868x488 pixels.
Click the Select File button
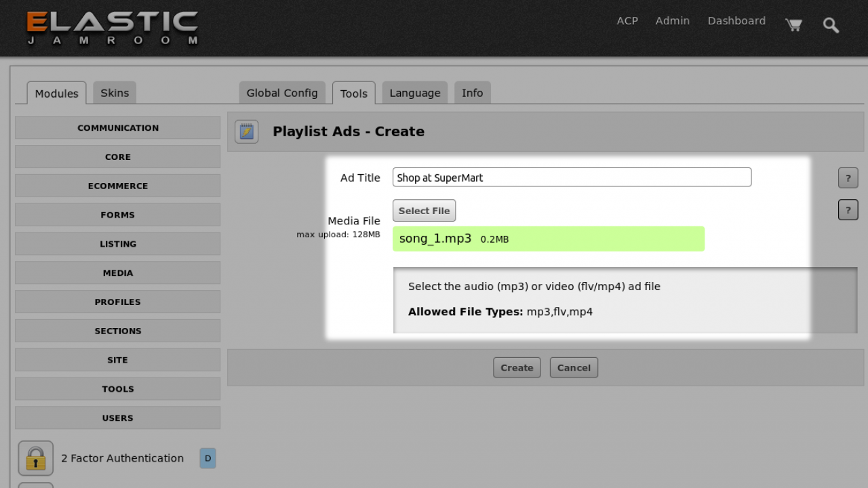click(424, 211)
